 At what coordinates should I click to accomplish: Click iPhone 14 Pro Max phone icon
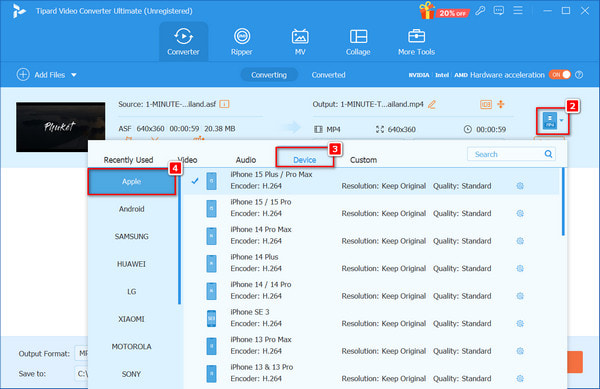click(211, 236)
